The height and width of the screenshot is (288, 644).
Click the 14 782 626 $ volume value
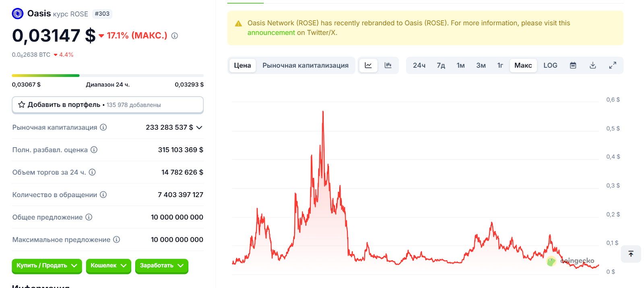pos(182,172)
